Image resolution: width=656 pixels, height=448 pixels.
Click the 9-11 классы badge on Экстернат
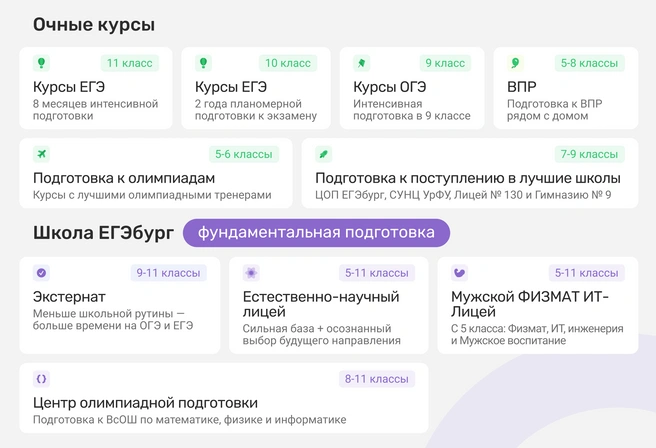(169, 273)
